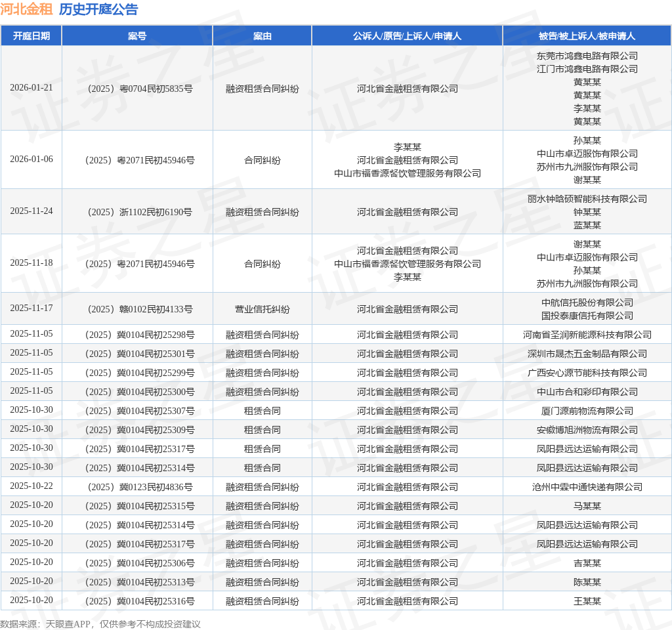Select case number 冀0104民初25300号
Screen dimensions: 672x630
point(140,392)
